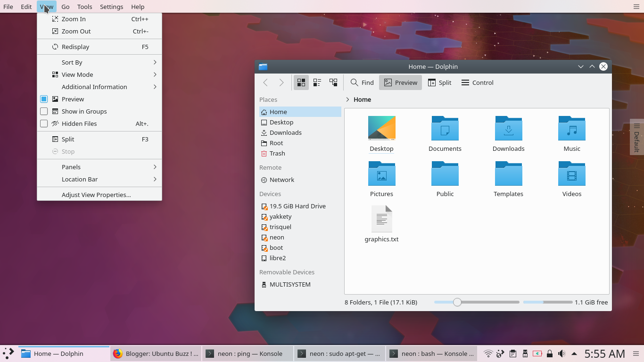Open the Trash in Places panel
The width and height of the screenshot is (644, 362).
(x=277, y=153)
